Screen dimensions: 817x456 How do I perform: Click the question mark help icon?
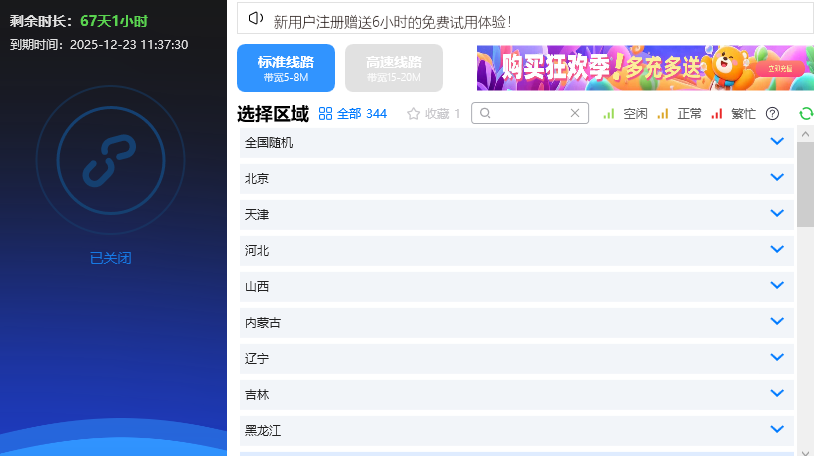pyautogui.click(x=772, y=114)
